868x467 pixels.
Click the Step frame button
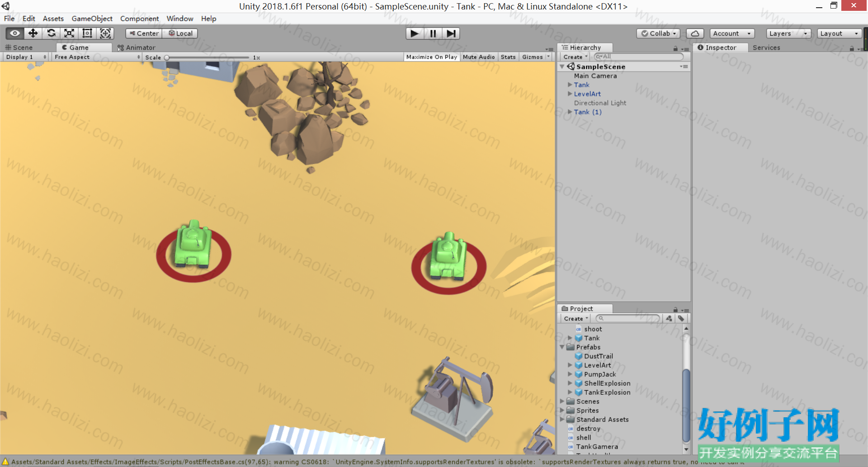(451, 33)
